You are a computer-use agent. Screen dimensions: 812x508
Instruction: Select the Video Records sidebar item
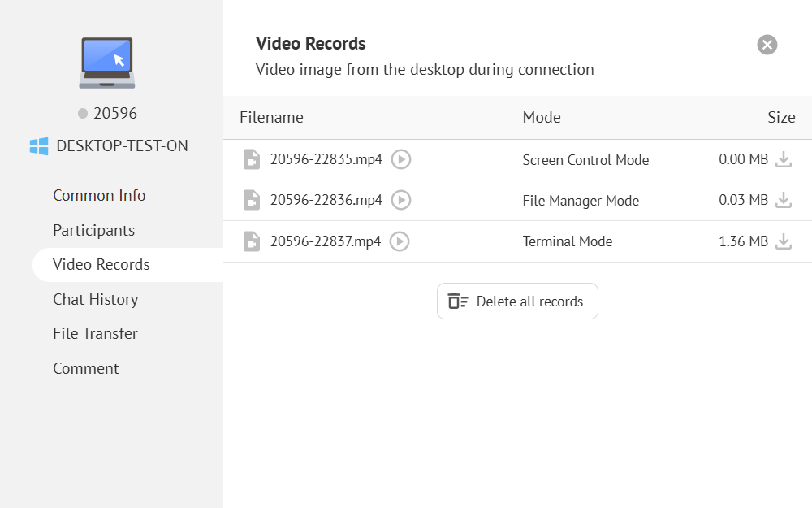point(101,265)
